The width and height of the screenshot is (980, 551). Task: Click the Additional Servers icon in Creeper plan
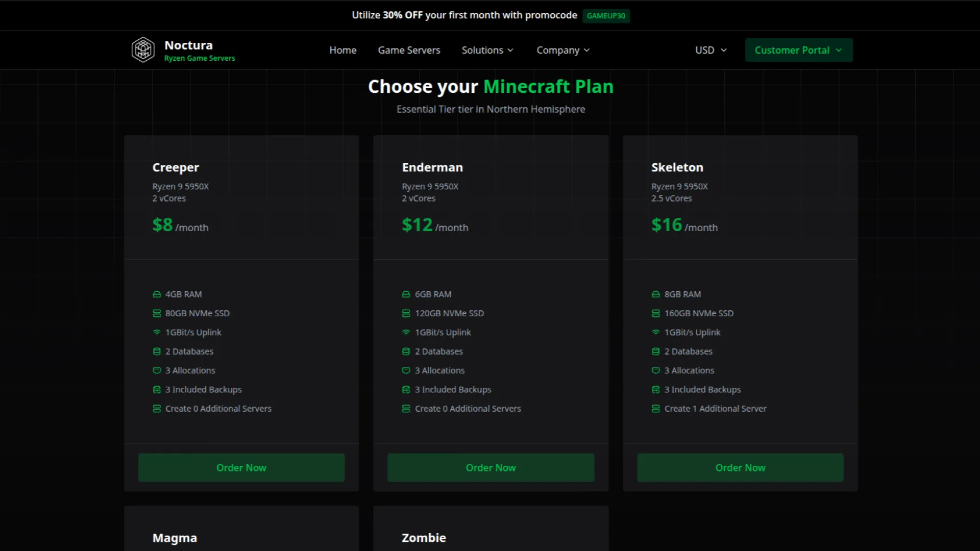coord(157,409)
